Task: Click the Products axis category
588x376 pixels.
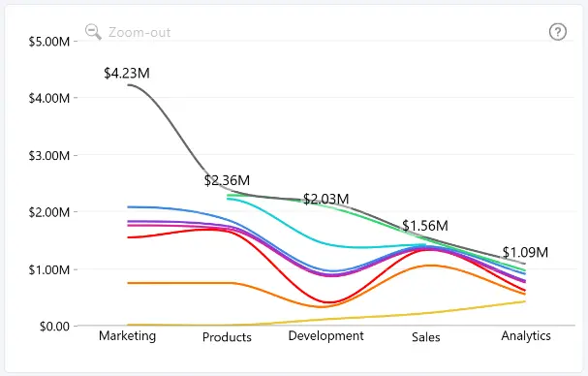Action: 227,337
